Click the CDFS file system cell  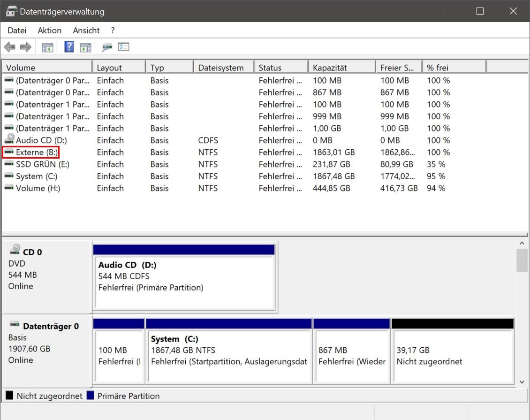[208, 140]
